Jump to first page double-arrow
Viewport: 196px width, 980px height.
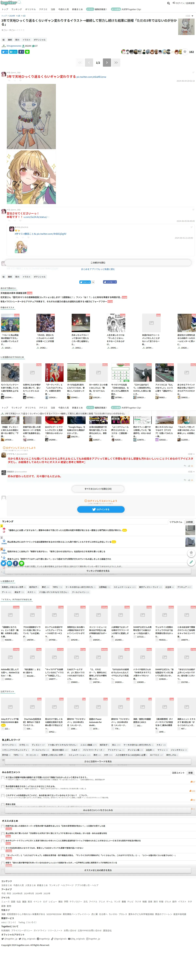click(80, 62)
